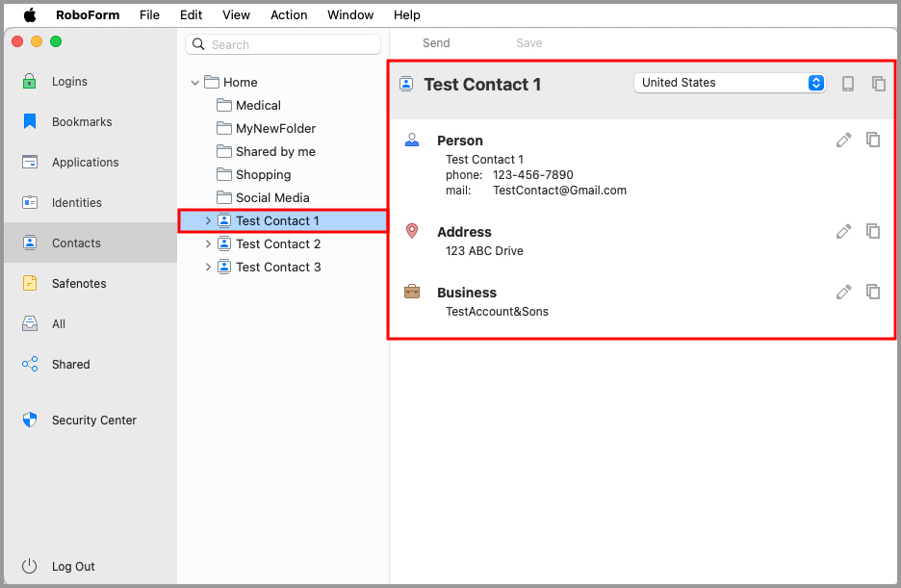Copy the Address section with its icon

click(x=873, y=231)
